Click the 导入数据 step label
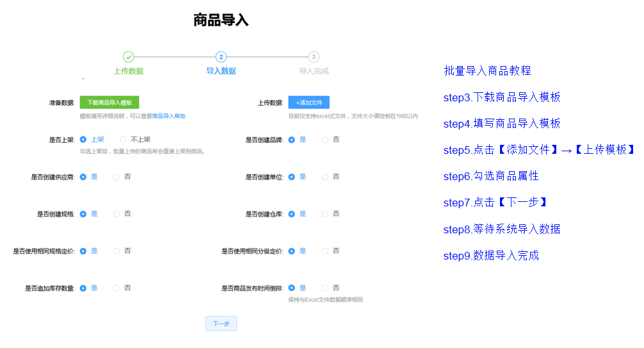 point(221,71)
